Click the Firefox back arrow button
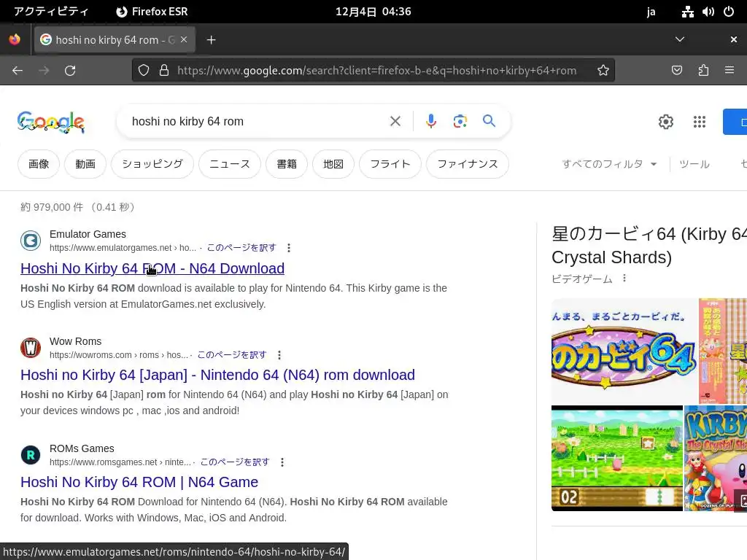The image size is (747, 560). tap(18, 71)
